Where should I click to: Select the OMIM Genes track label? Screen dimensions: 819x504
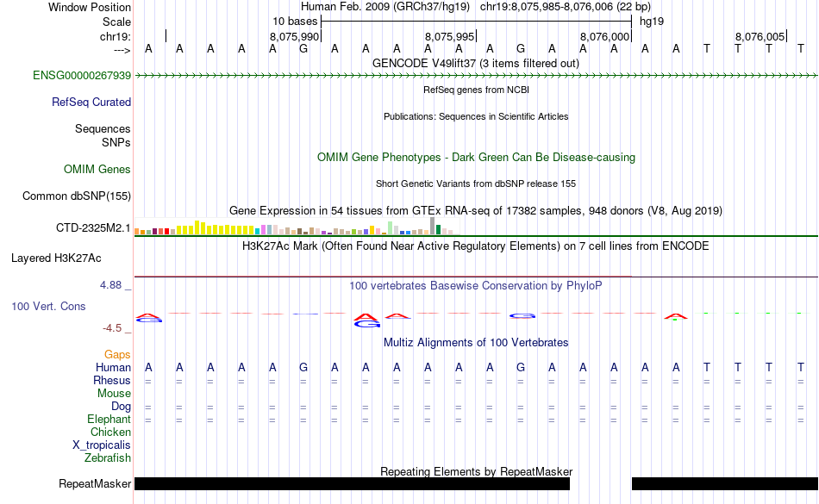[x=97, y=170]
